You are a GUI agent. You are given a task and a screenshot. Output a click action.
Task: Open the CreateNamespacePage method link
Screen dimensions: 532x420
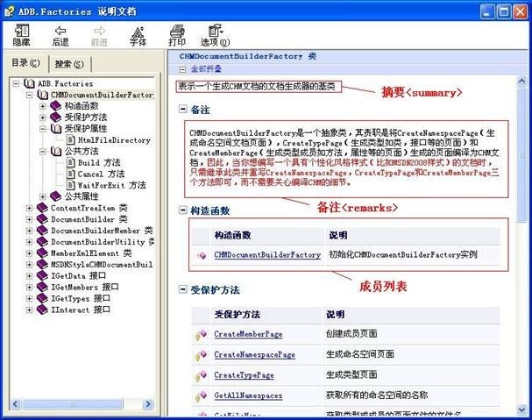pyautogui.click(x=254, y=354)
